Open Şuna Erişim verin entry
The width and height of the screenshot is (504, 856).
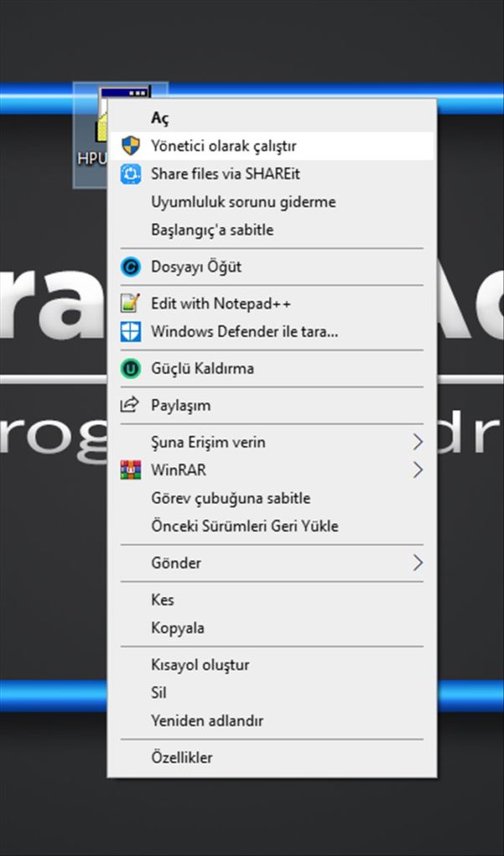point(272,441)
